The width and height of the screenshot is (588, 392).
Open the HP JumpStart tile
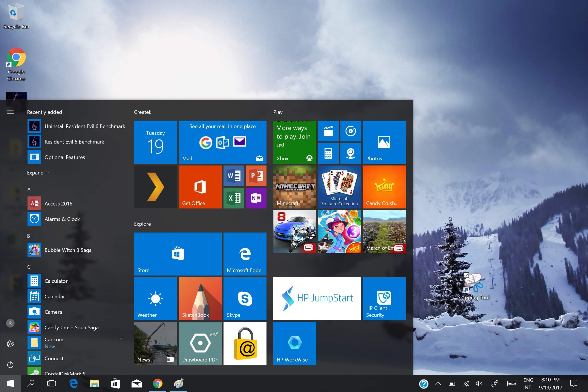tap(317, 299)
